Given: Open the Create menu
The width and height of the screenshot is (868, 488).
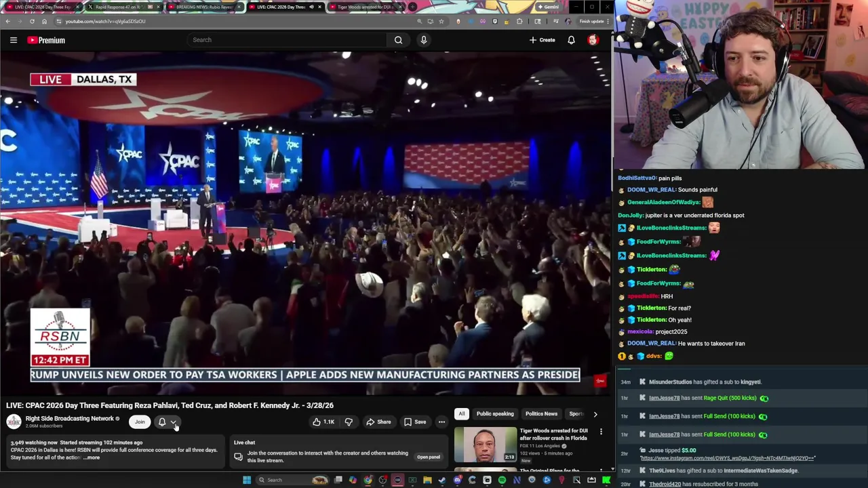Looking at the screenshot, I should pos(542,40).
